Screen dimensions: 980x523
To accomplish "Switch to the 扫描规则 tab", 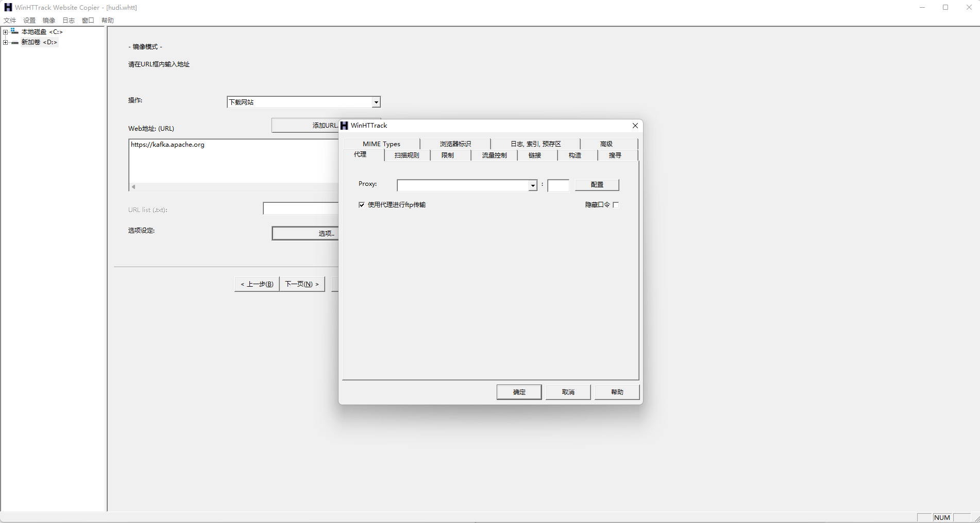I will [x=407, y=155].
